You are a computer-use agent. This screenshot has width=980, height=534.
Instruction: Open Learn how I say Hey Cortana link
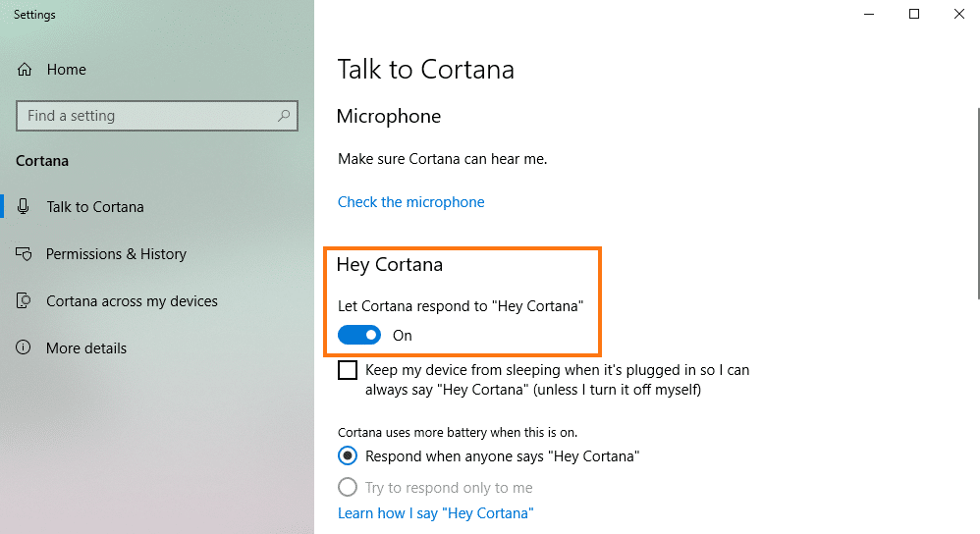[436, 513]
